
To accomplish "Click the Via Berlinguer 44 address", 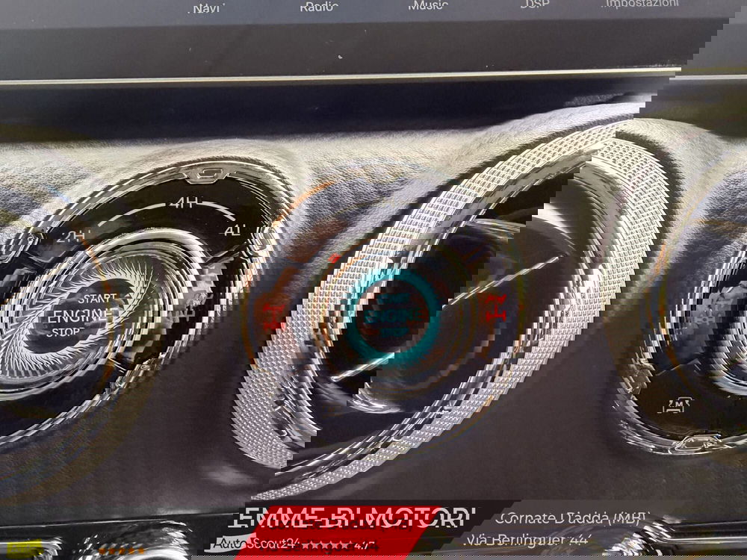I will [x=528, y=539].
